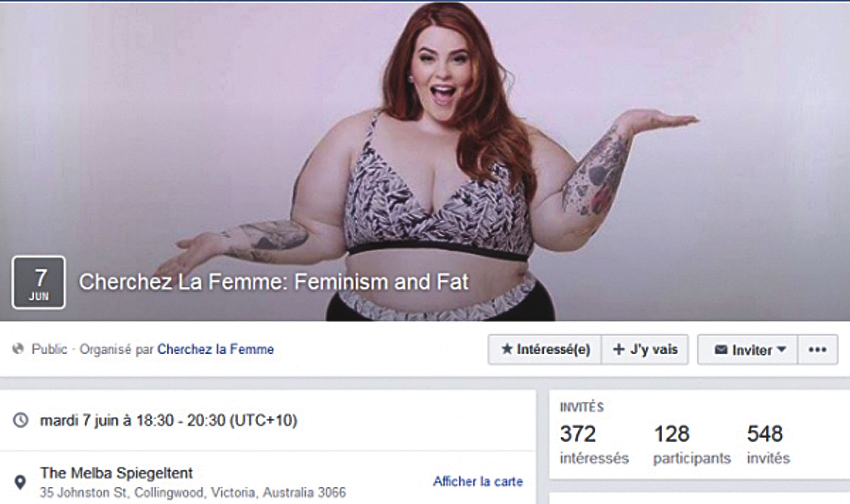Open the three-dots more options menu
Viewport: 850px width, 504px height.
point(818,350)
